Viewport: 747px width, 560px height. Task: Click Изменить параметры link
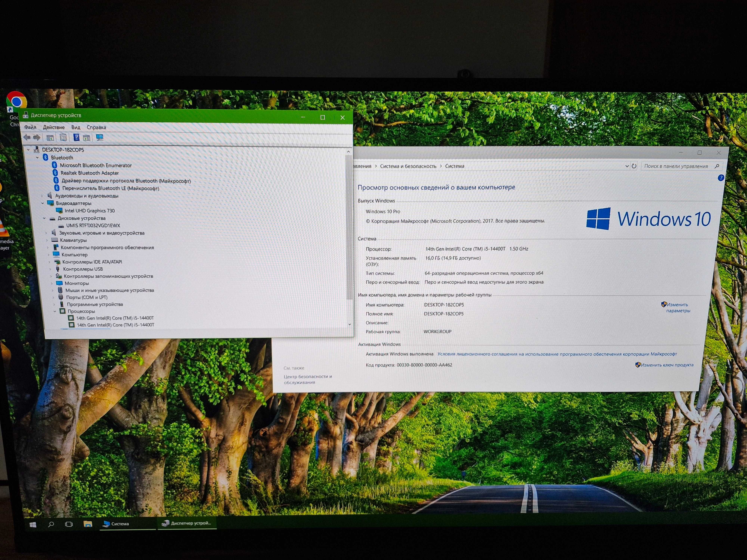pos(678,307)
